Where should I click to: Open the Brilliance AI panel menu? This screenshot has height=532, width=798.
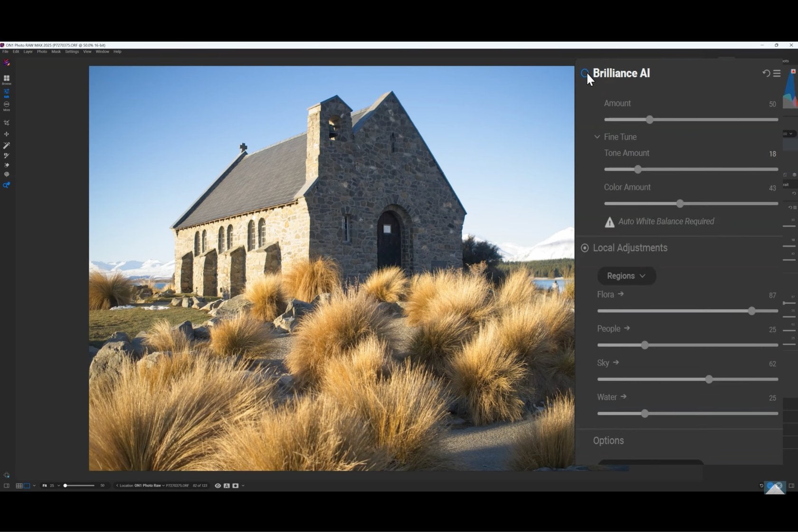pos(777,73)
